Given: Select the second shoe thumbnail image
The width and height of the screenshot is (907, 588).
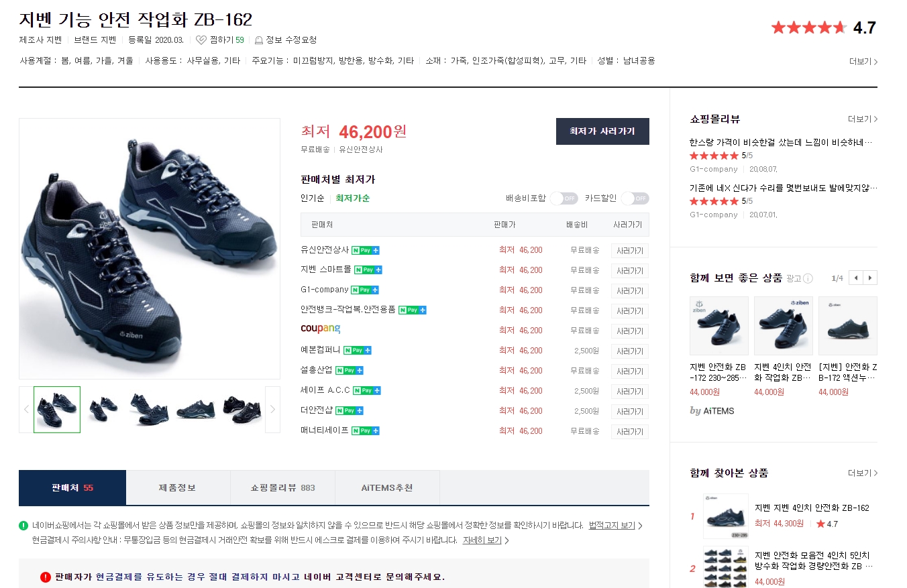Looking at the screenshot, I should 104,410.
